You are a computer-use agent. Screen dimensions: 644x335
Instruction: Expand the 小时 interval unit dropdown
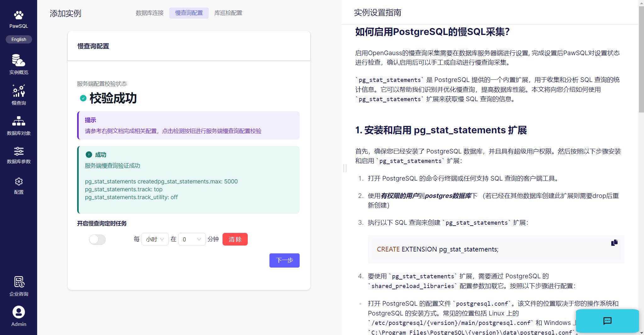point(155,240)
